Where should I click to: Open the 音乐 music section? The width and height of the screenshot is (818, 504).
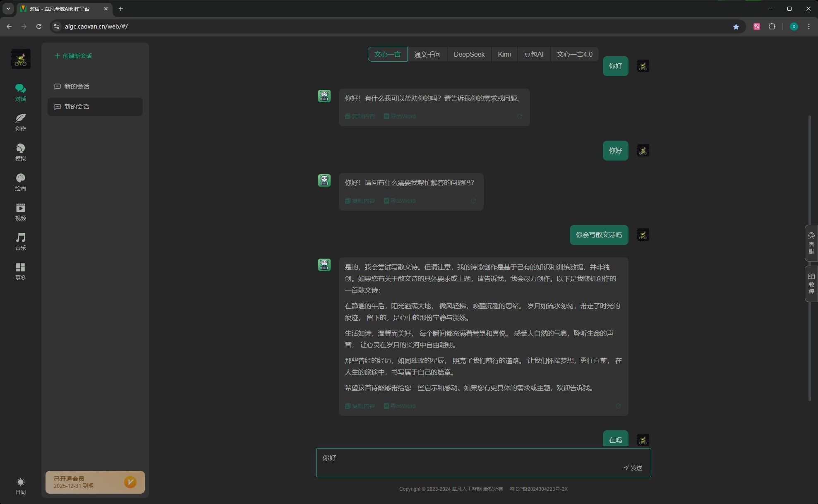coord(20,242)
